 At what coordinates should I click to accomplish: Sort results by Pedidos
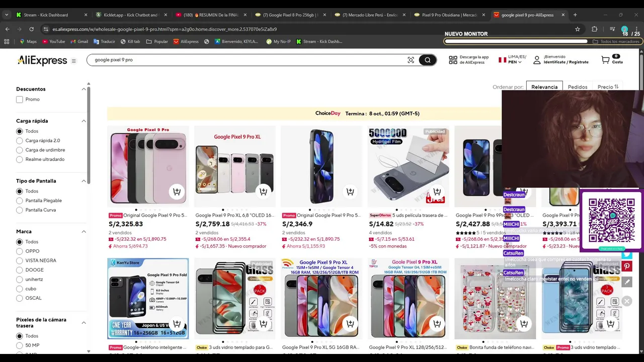[x=578, y=87]
